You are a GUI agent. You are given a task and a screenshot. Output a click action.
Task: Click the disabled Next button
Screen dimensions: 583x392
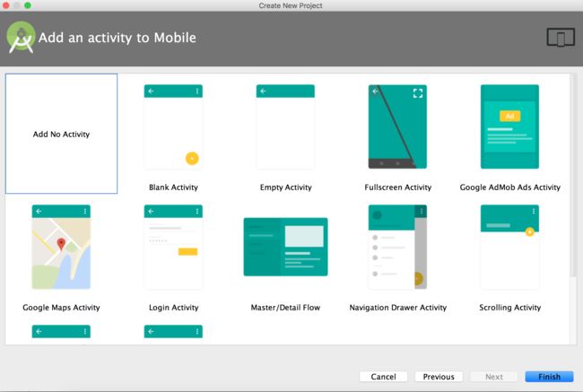(494, 377)
